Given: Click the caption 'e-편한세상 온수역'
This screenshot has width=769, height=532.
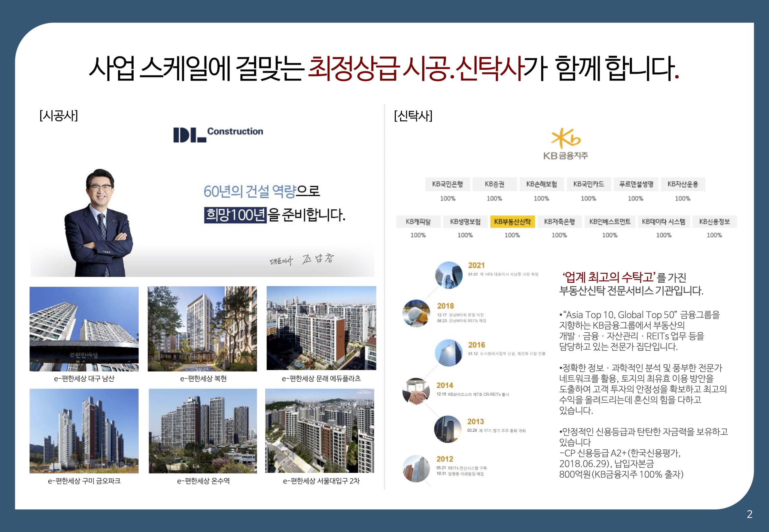Looking at the screenshot, I should [x=203, y=481].
